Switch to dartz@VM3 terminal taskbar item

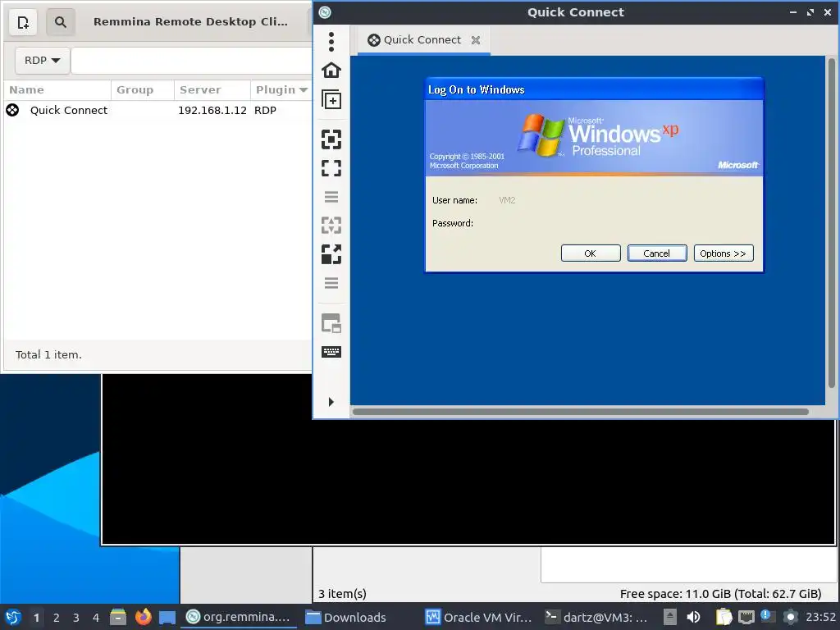pos(598,617)
